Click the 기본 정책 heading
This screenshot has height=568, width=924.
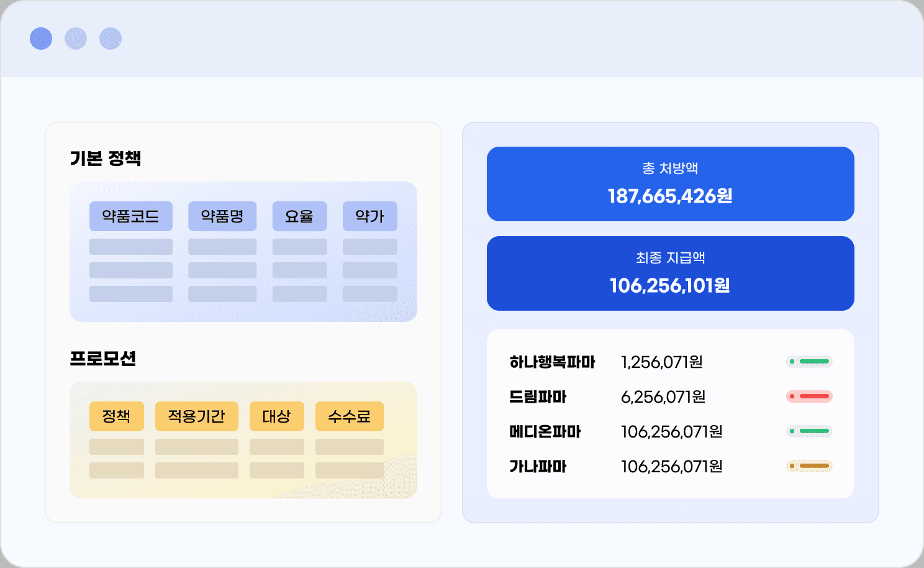[x=106, y=158]
